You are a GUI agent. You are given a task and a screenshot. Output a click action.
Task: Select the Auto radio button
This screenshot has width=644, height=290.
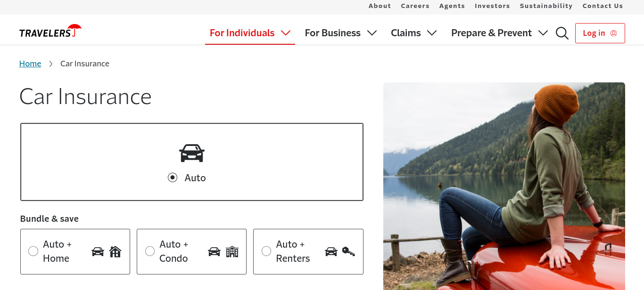(x=172, y=177)
